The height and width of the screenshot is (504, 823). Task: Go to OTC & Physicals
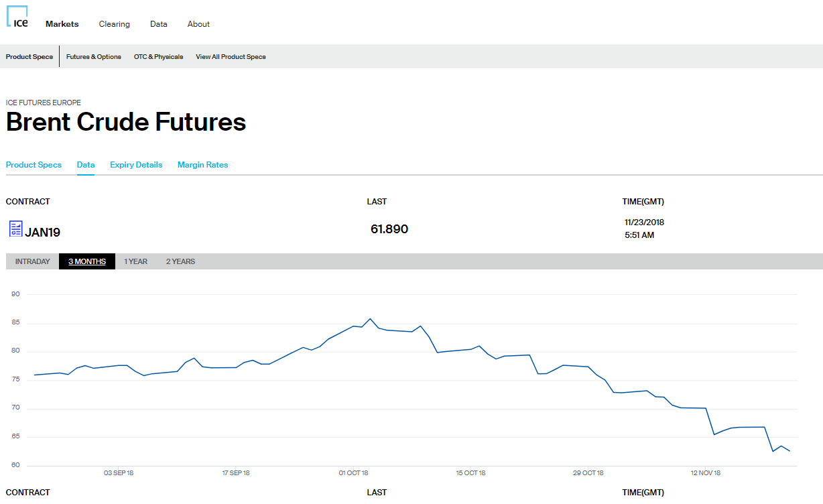[x=158, y=57]
